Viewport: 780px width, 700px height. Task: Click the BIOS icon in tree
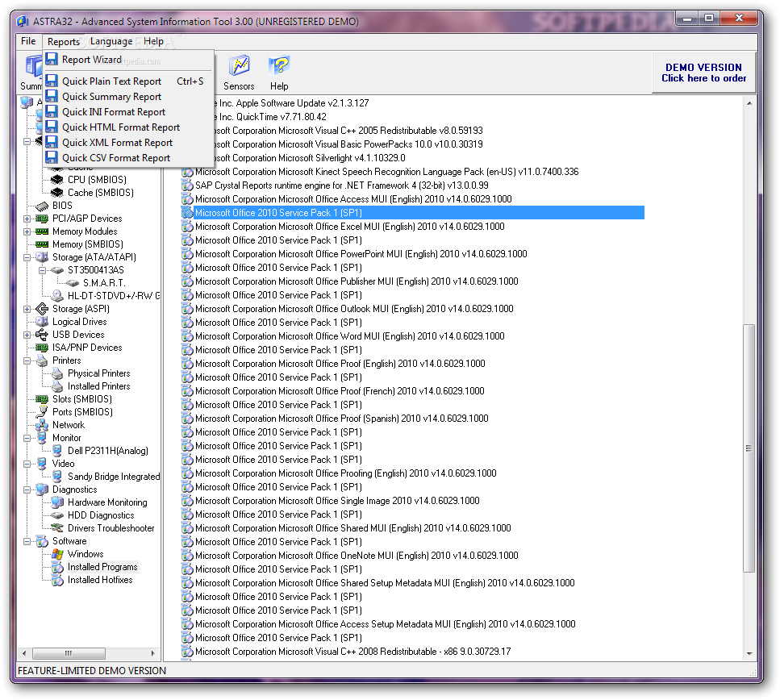coord(42,206)
